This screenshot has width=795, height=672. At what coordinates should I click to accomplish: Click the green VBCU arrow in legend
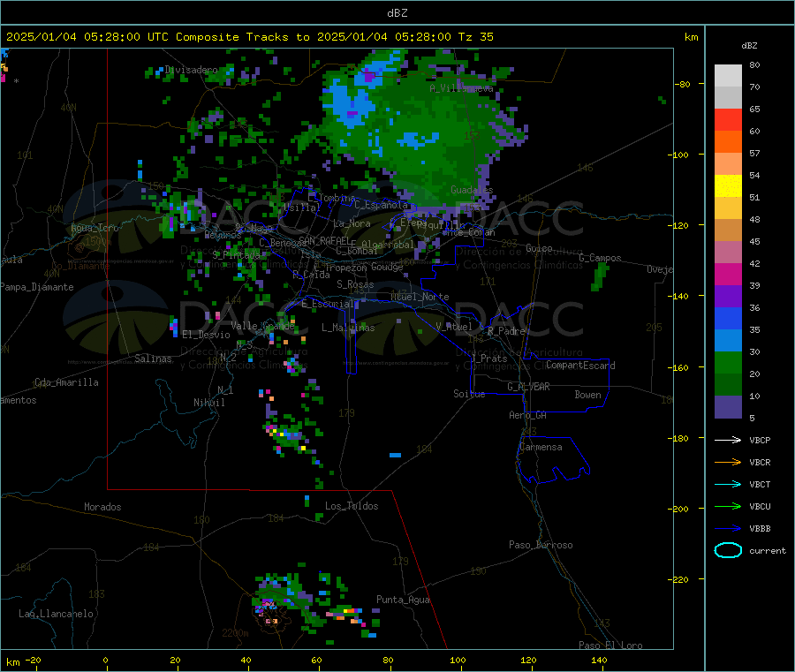pos(728,506)
